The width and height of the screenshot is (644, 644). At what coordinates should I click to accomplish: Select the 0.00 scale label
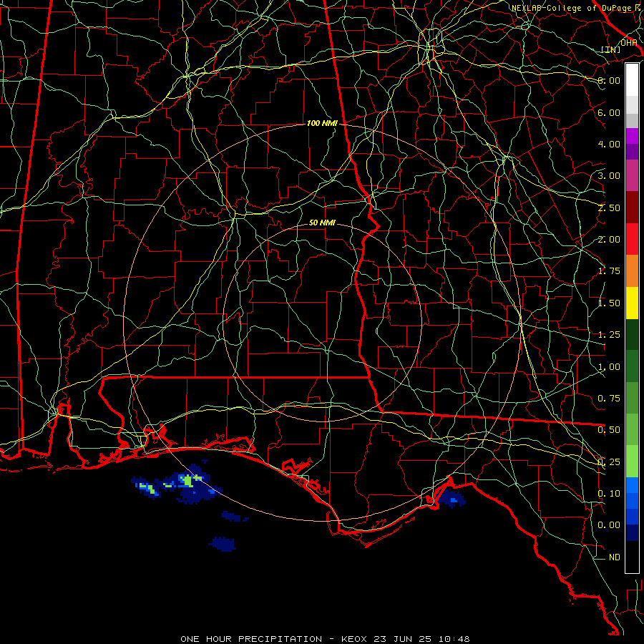pos(609,525)
